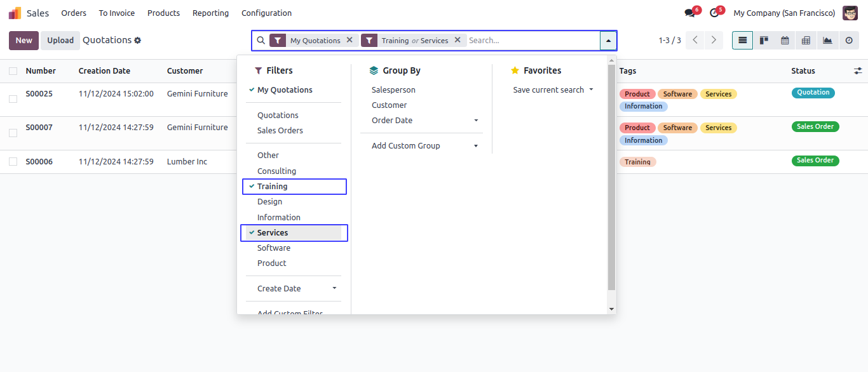Open the Graph view
Image resolution: width=868 pixels, height=372 pixels.
(827, 41)
